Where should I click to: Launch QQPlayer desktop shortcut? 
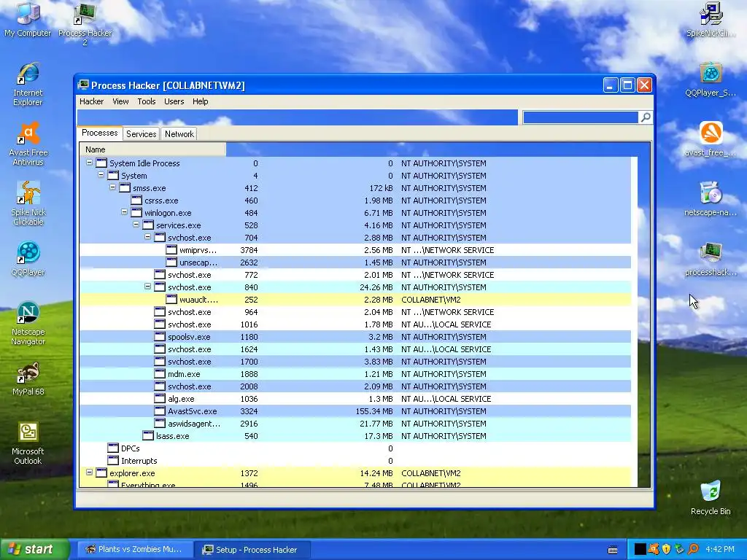[x=28, y=259]
